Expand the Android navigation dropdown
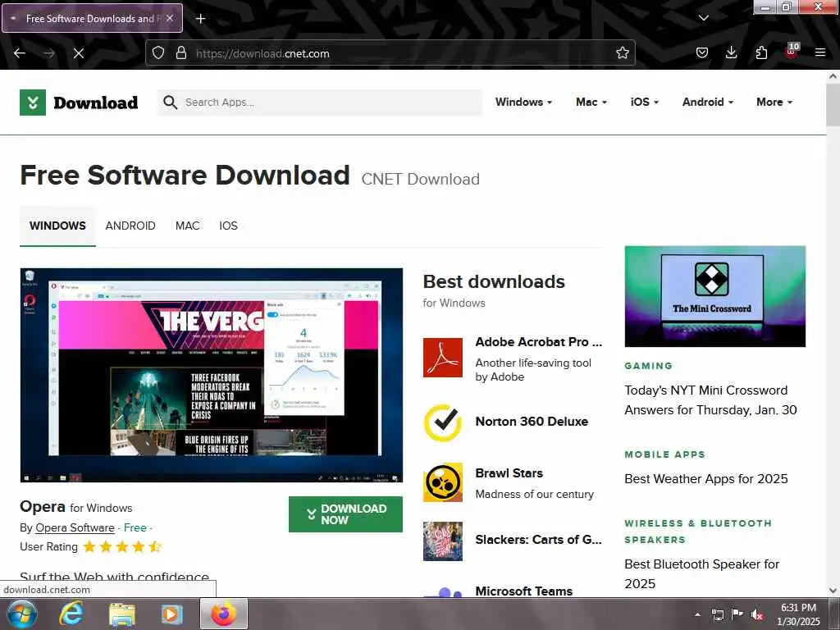Screen dimensions: 840x630 click(x=708, y=102)
